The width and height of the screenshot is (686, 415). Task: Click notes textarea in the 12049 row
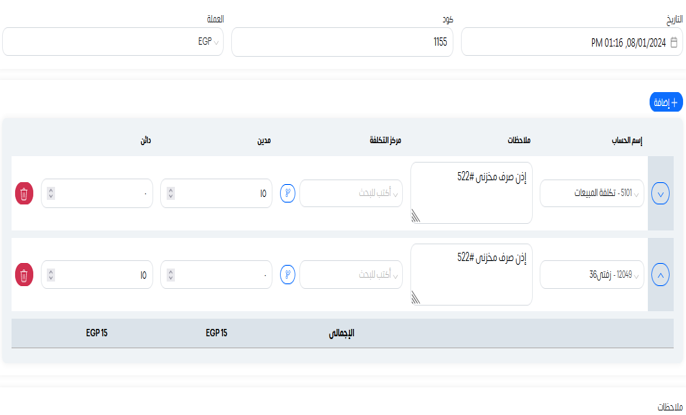[x=470, y=272]
